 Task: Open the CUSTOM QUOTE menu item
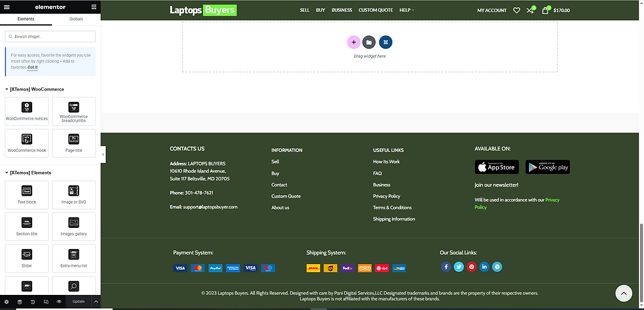click(x=375, y=11)
